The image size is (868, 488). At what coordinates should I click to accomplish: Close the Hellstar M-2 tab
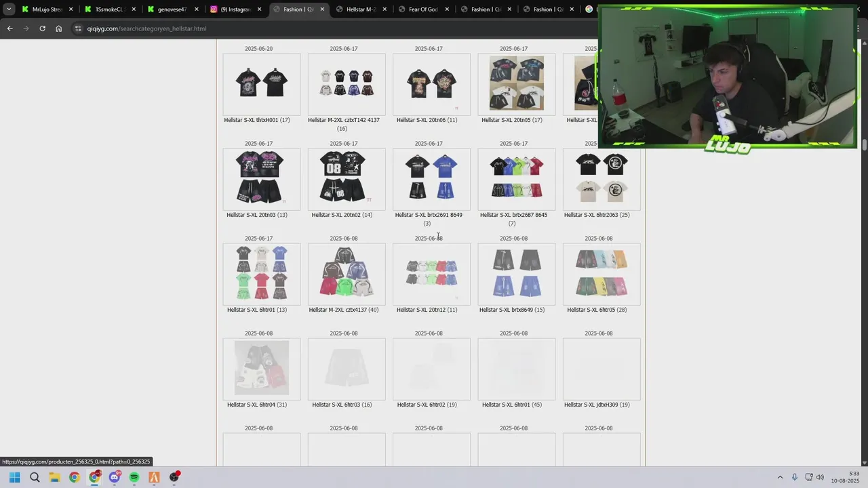(384, 9)
